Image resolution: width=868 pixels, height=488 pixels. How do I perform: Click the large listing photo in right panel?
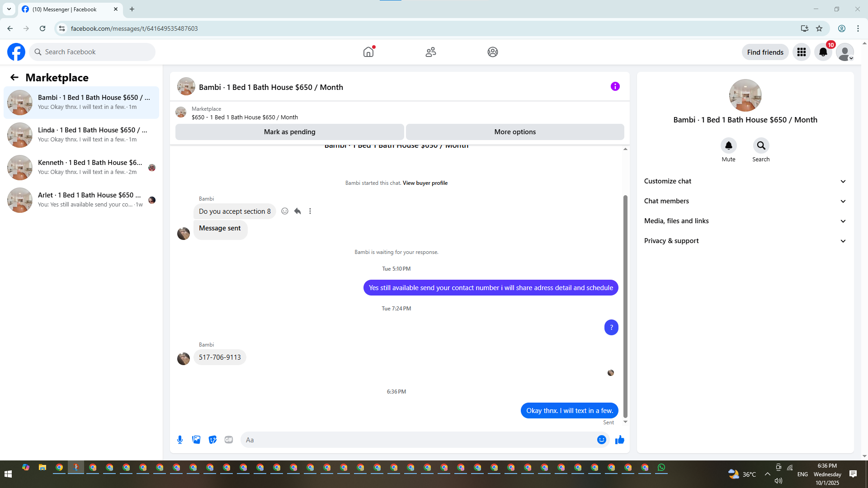(x=745, y=95)
